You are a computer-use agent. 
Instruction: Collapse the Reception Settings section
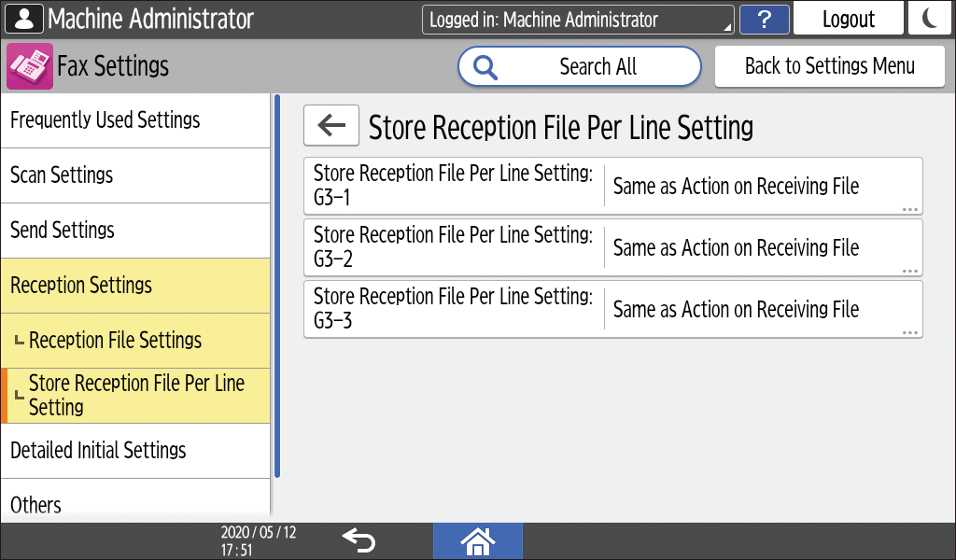pyautogui.click(x=135, y=286)
